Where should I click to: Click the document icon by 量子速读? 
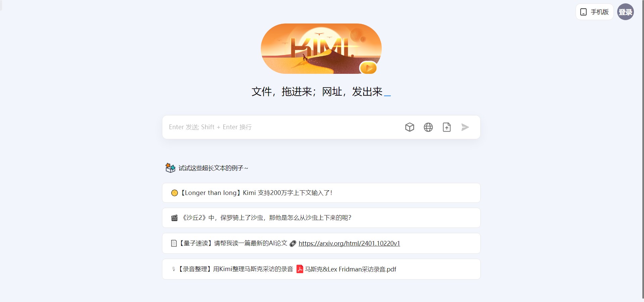[174, 243]
